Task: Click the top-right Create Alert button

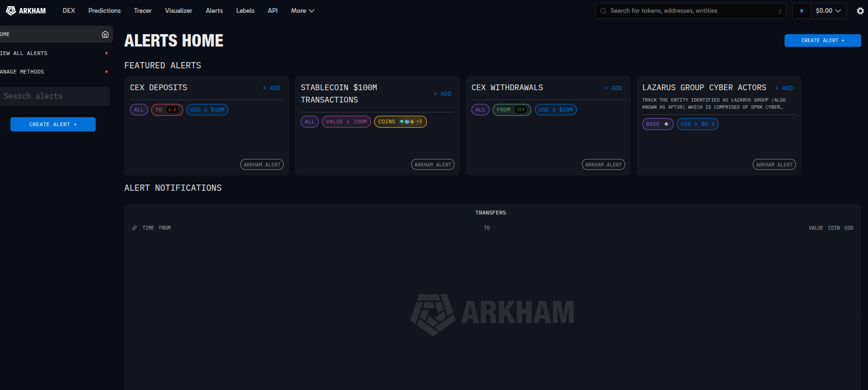Action: (822, 41)
